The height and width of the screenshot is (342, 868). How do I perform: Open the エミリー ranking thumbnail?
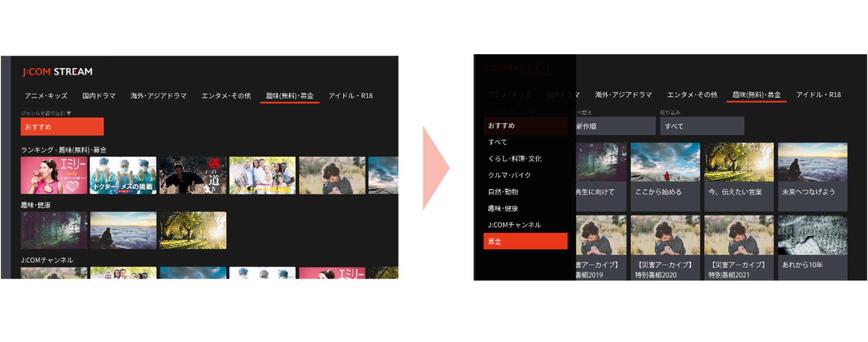pyautogui.click(x=54, y=176)
